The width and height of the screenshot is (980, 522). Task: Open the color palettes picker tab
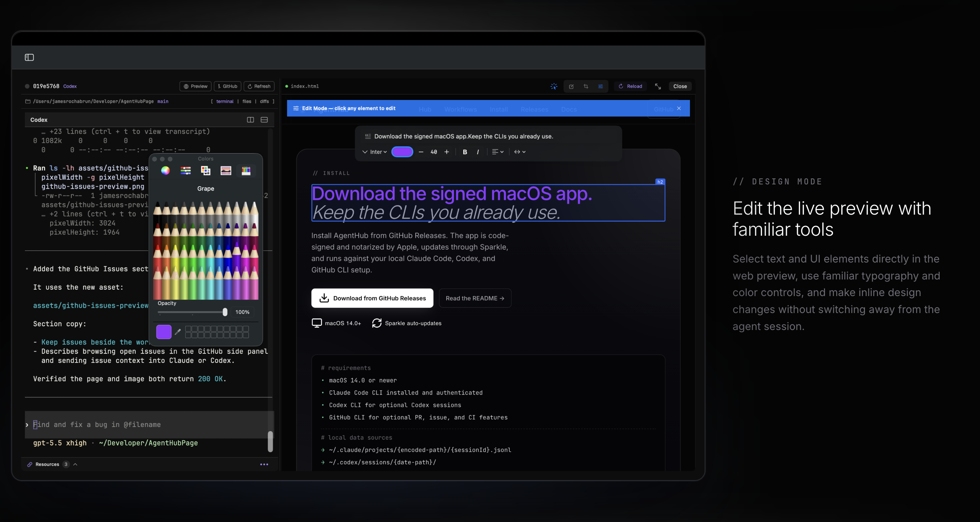coord(206,170)
